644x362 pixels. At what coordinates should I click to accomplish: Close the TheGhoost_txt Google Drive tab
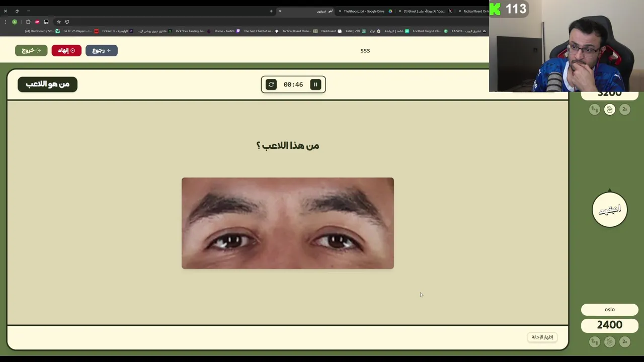(340, 11)
